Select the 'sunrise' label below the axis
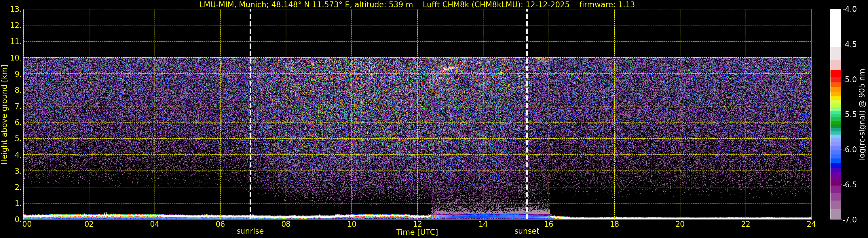Screen dimensions: 868x238 point(250,231)
